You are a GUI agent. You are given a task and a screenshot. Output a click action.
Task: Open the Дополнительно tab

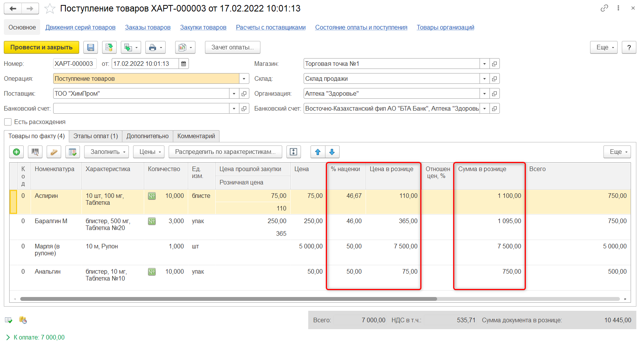coord(147,136)
